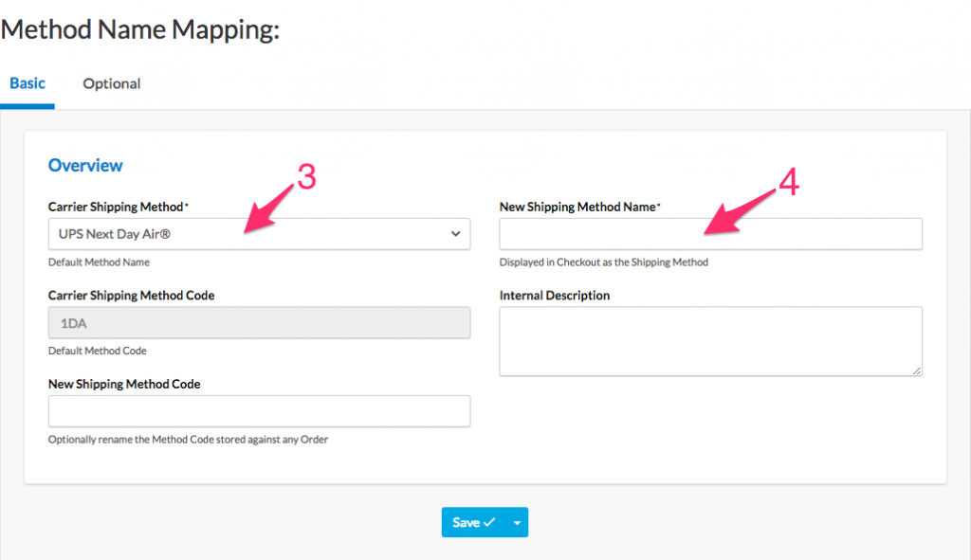Click the checkmark icon on Save
This screenshot has width=971, height=560.
tap(489, 522)
